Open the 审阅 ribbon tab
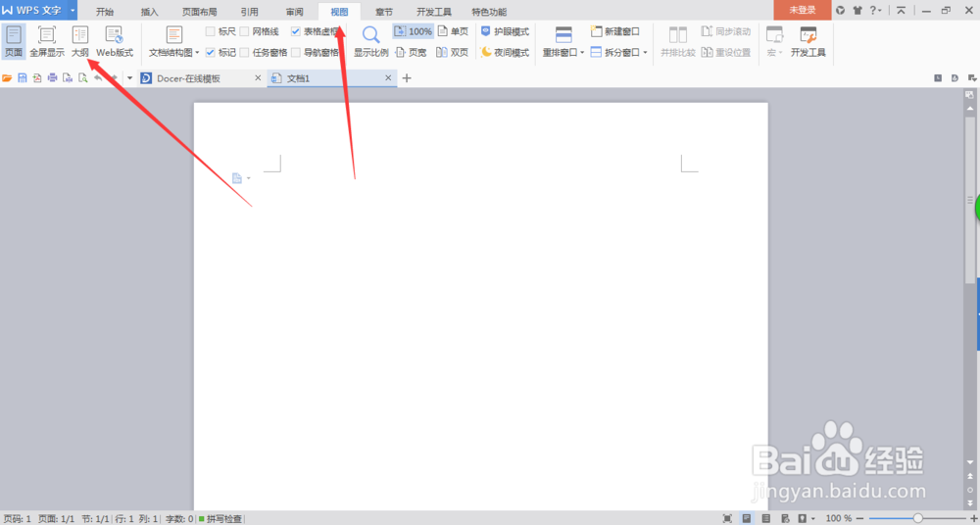Image resolution: width=980 pixels, height=525 pixels. pos(294,12)
